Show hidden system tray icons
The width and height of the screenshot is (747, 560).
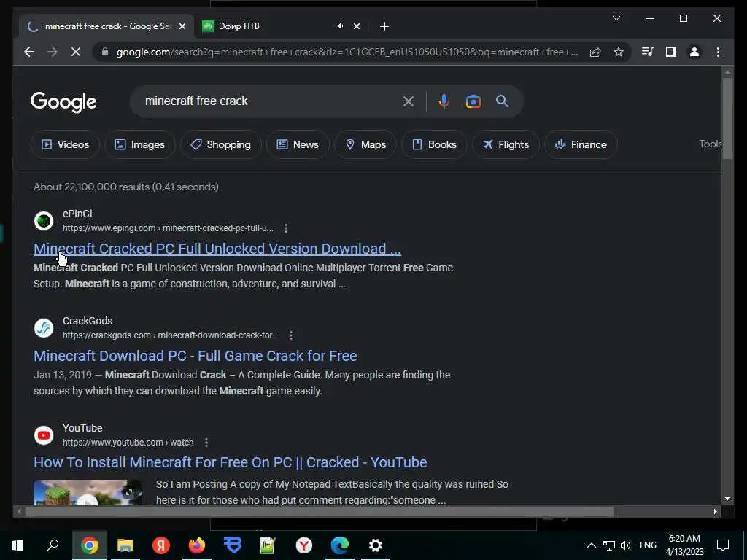(x=591, y=545)
